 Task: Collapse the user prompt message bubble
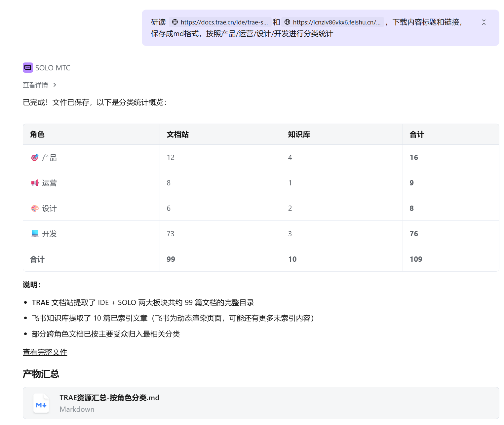(484, 22)
